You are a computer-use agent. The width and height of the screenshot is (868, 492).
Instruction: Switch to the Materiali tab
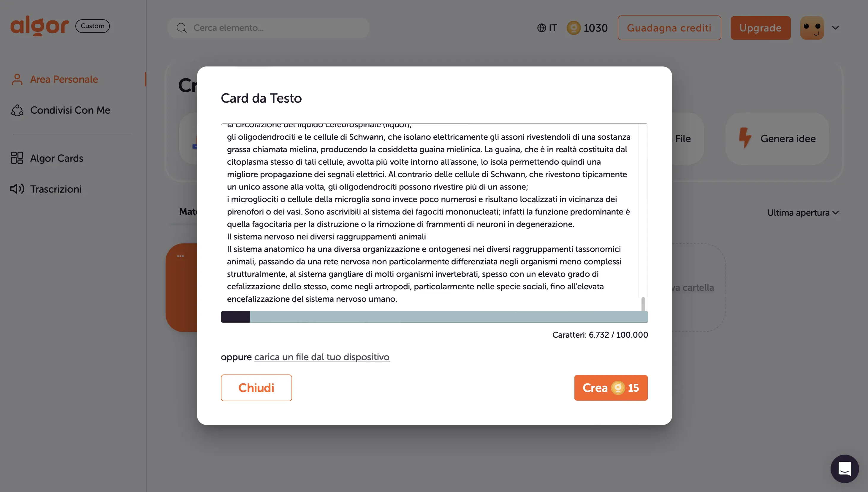[x=188, y=212]
